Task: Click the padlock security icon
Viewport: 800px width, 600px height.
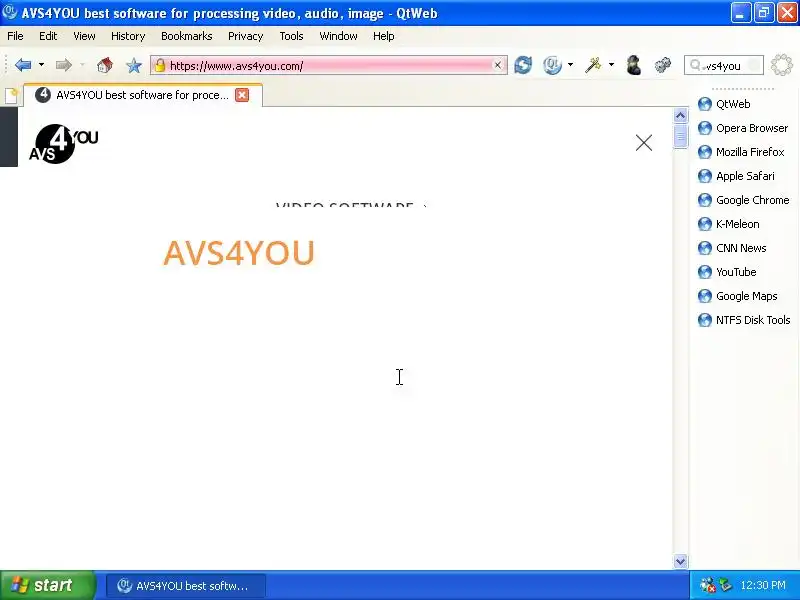Action: [160, 65]
